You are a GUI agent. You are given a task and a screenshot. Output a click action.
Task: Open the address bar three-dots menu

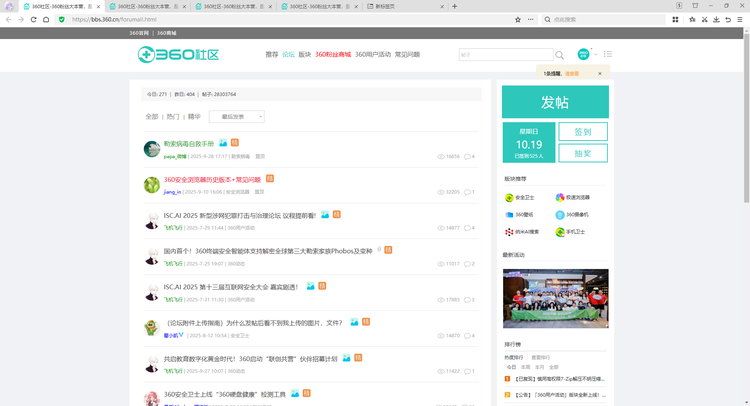530,20
